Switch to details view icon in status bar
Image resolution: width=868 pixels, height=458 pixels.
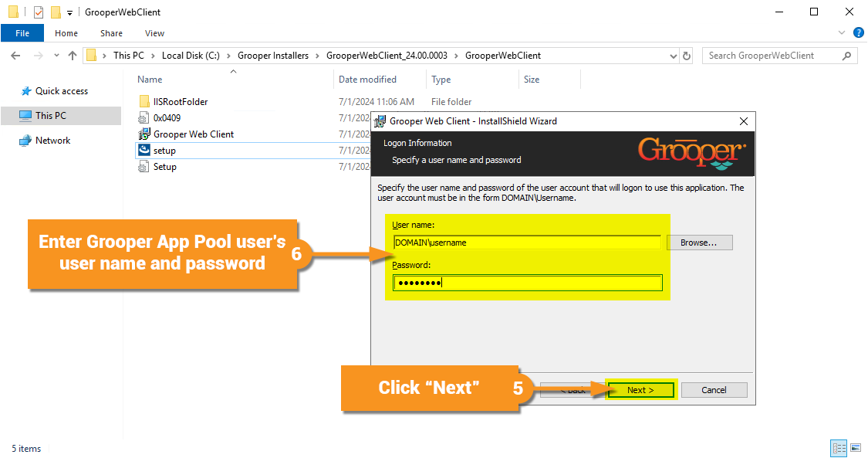839,448
